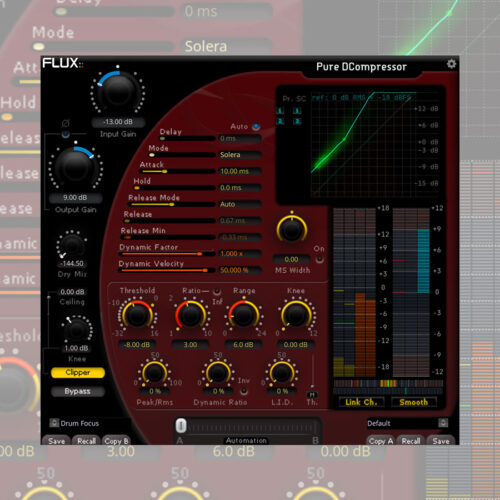Click the L.I.D. Th. vertical slider
Screen dimensions: 500x500
point(312,372)
